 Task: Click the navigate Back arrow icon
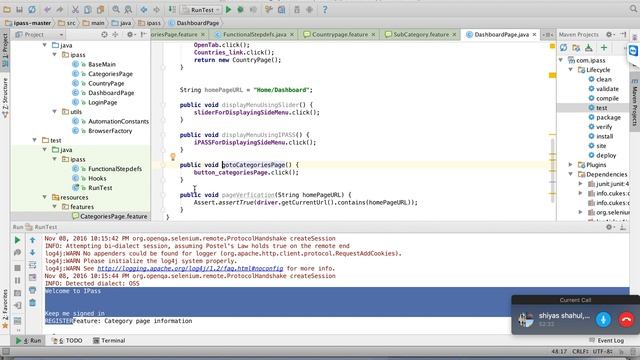144,9
